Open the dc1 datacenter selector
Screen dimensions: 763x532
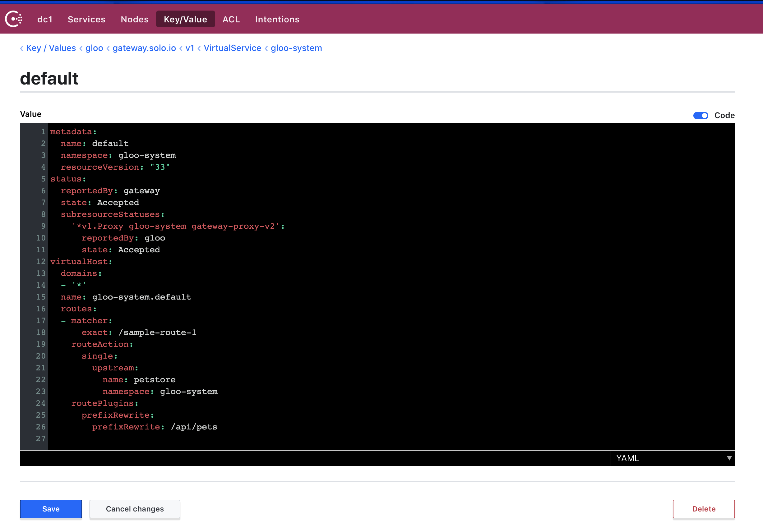pyautogui.click(x=45, y=19)
